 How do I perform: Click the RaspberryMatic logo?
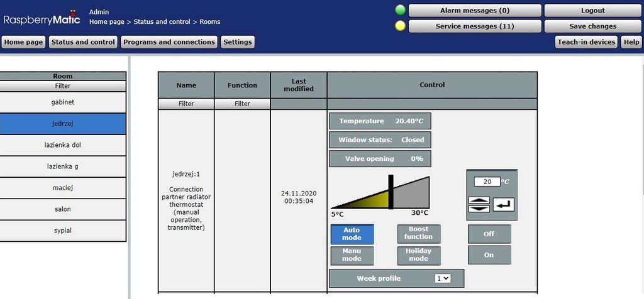(42, 18)
